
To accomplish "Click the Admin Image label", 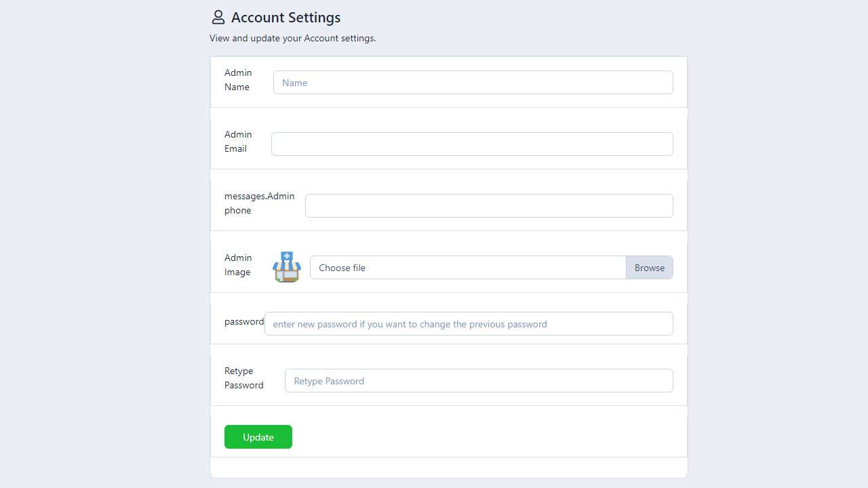I will (x=238, y=265).
